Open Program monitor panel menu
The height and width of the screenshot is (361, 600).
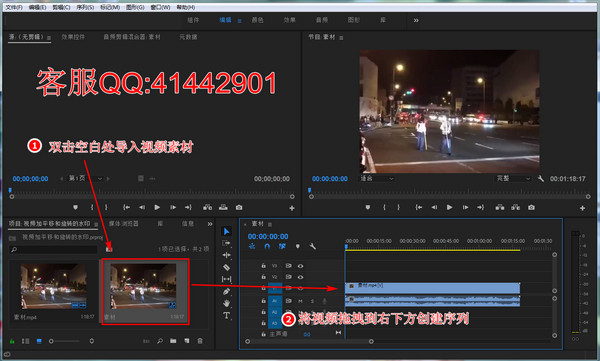(341, 38)
